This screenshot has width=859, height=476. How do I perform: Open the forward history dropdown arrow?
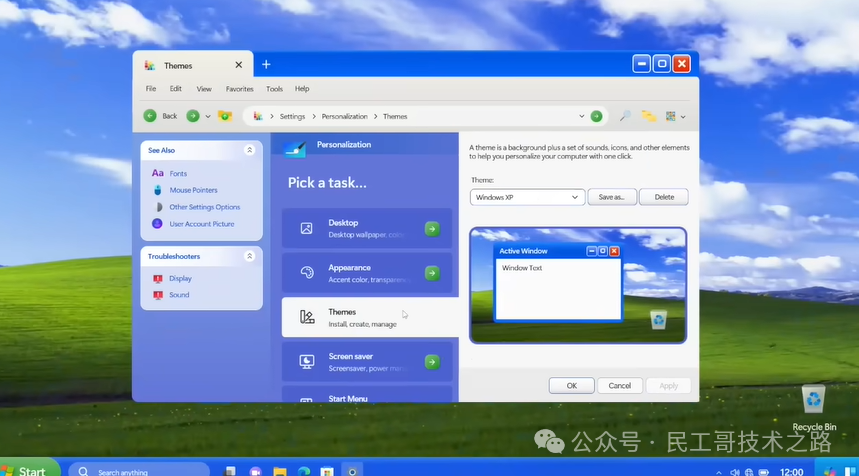[208, 117]
